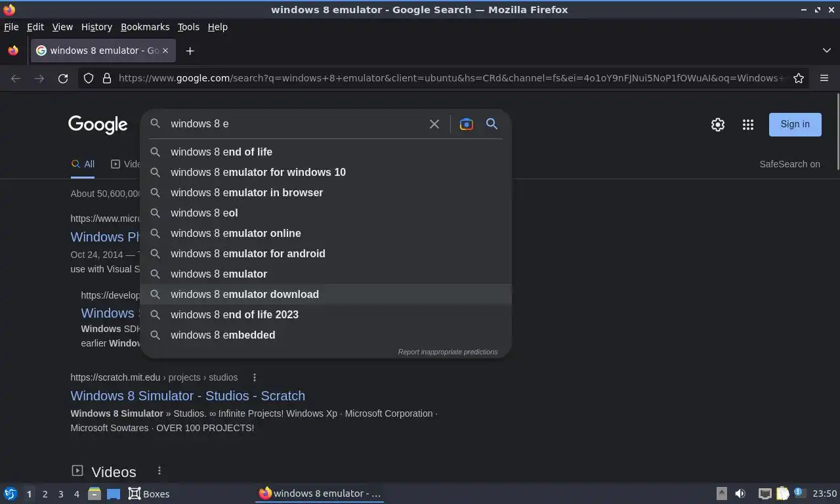
Task: Click the browser address bar URL
Action: (x=451, y=78)
